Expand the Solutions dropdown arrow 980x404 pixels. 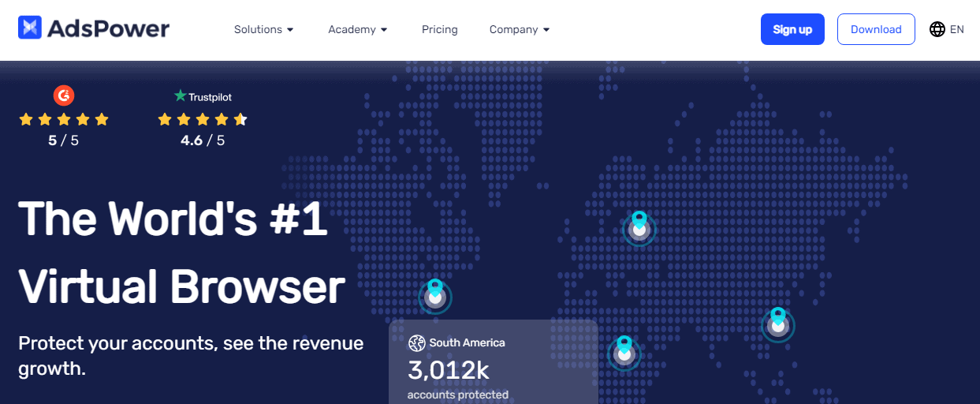coord(290,30)
